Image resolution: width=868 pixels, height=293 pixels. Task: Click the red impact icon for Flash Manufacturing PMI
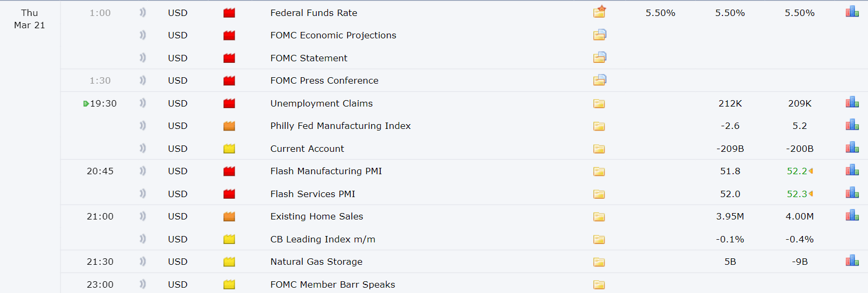(229, 172)
